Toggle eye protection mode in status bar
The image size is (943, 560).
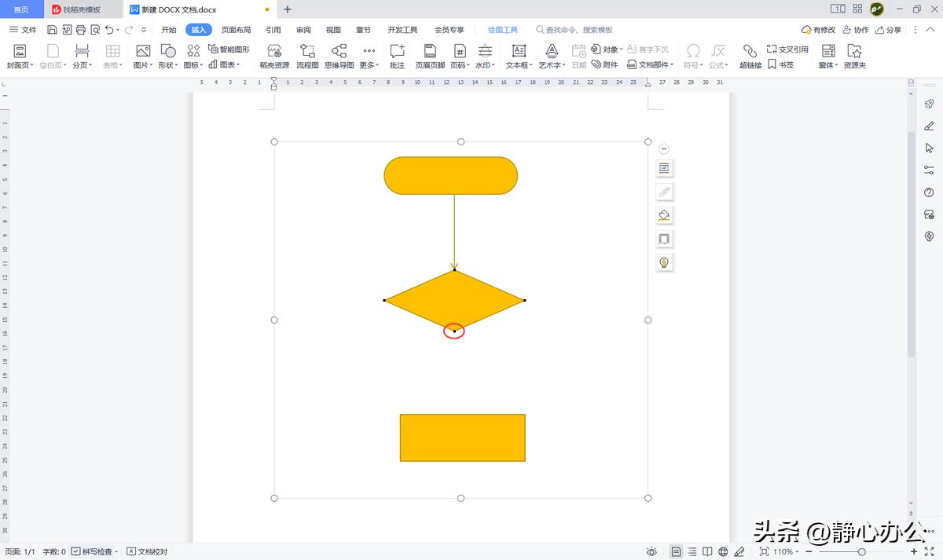point(651,551)
